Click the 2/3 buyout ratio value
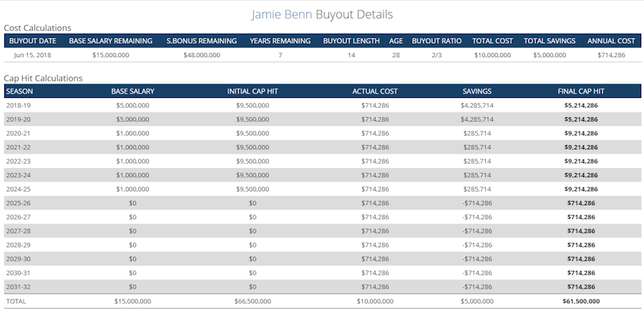 [436, 54]
